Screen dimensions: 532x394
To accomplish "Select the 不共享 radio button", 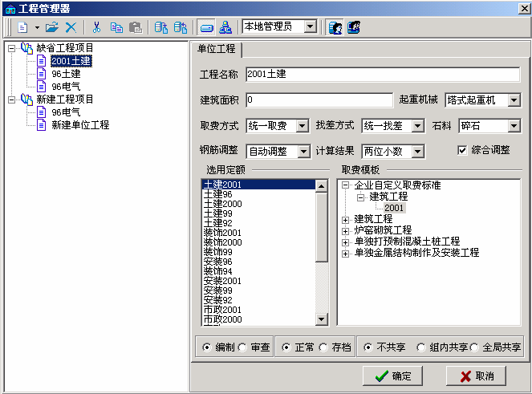I will [368, 347].
